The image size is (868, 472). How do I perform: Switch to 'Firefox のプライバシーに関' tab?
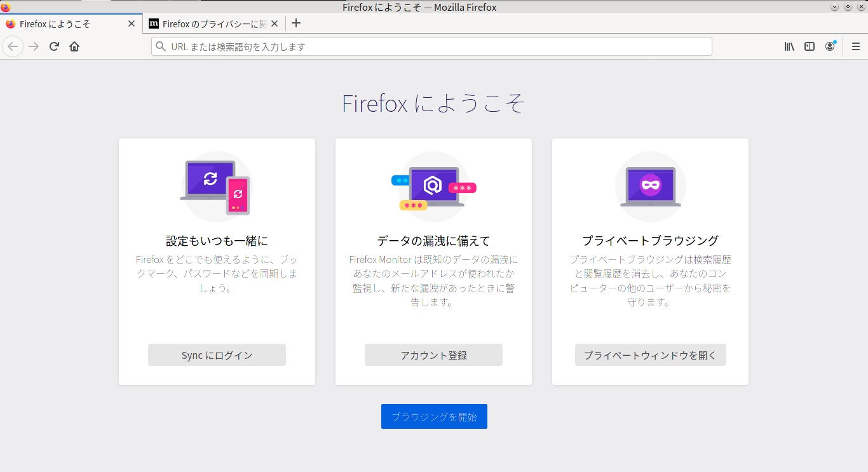tap(214, 24)
